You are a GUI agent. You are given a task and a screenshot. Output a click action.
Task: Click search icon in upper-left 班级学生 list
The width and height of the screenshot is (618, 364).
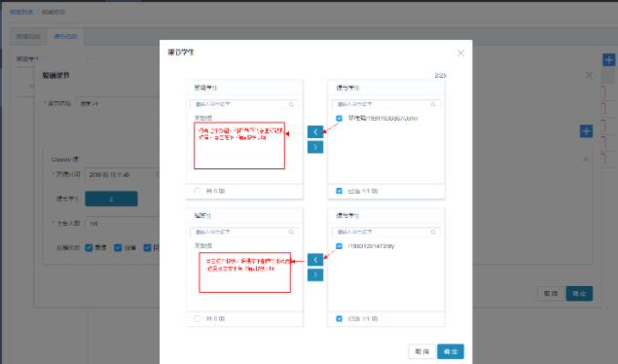[x=291, y=104]
